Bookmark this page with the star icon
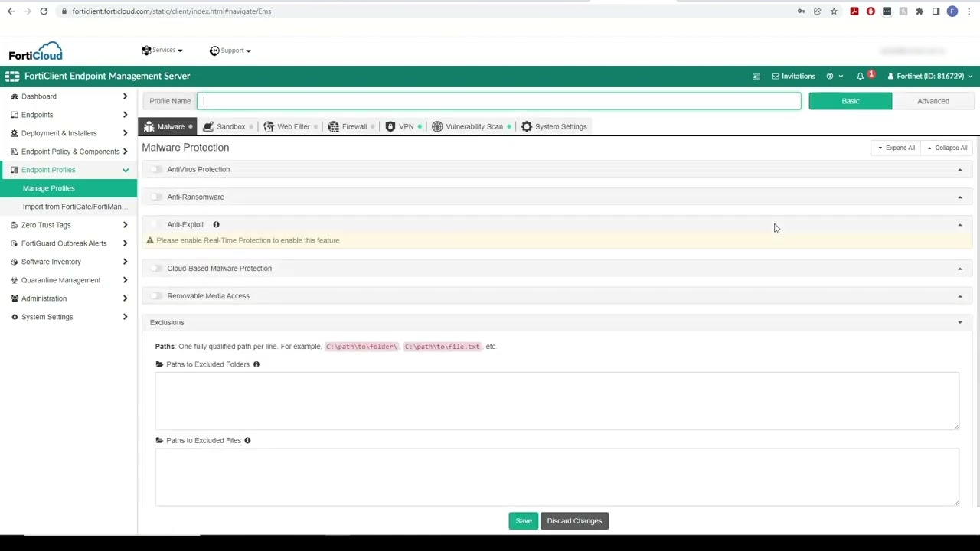 (x=834, y=11)
